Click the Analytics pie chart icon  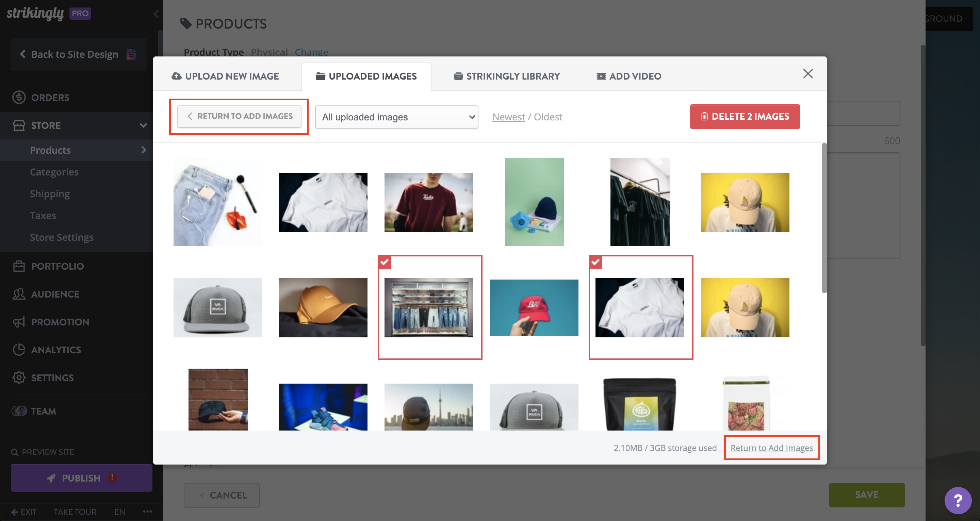pyautogui.click(x=19, y=350)
